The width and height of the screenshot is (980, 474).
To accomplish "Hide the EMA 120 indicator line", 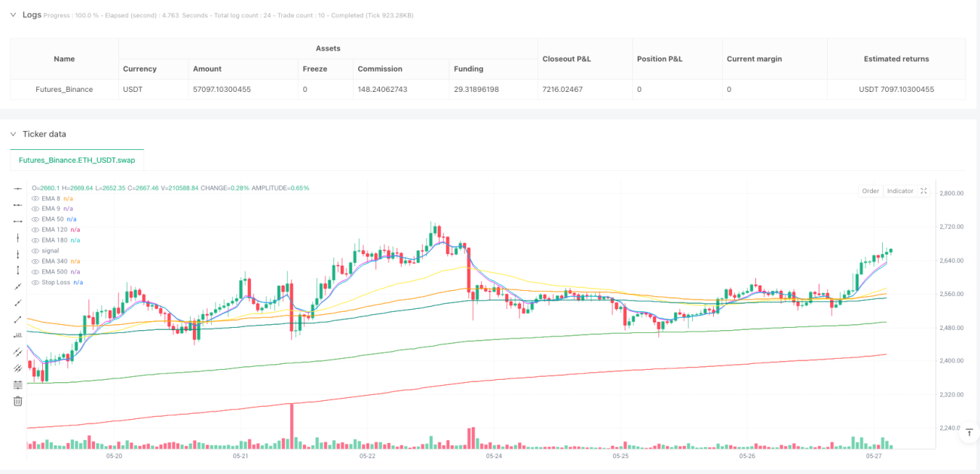I will [35, 229].
